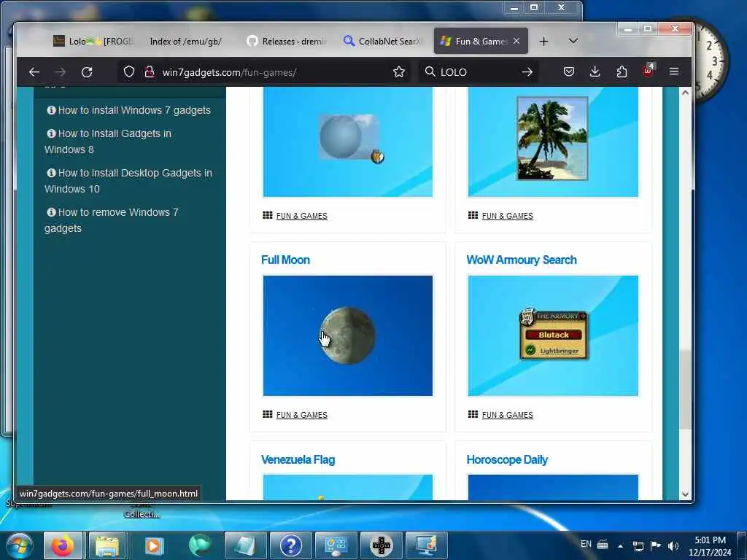Viewport: 747px width, 560px height.
Task: Go back to the previous page
Action: click(x=34, y=72)
